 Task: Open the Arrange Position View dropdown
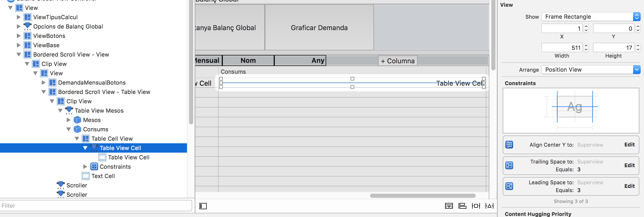[x=591, y=70]
